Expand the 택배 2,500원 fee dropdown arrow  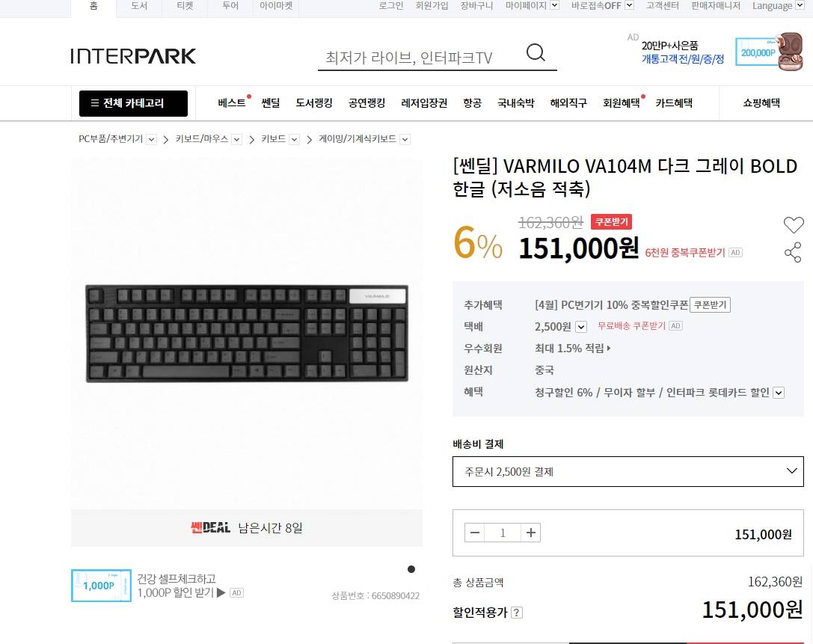581,327
